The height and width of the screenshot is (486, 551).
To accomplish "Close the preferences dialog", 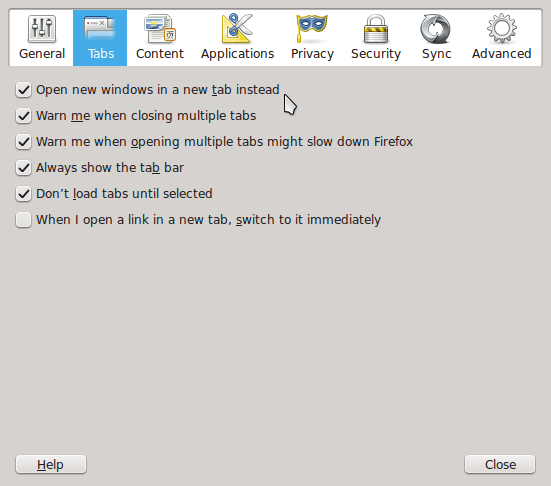I will click(x=500, y=464).
